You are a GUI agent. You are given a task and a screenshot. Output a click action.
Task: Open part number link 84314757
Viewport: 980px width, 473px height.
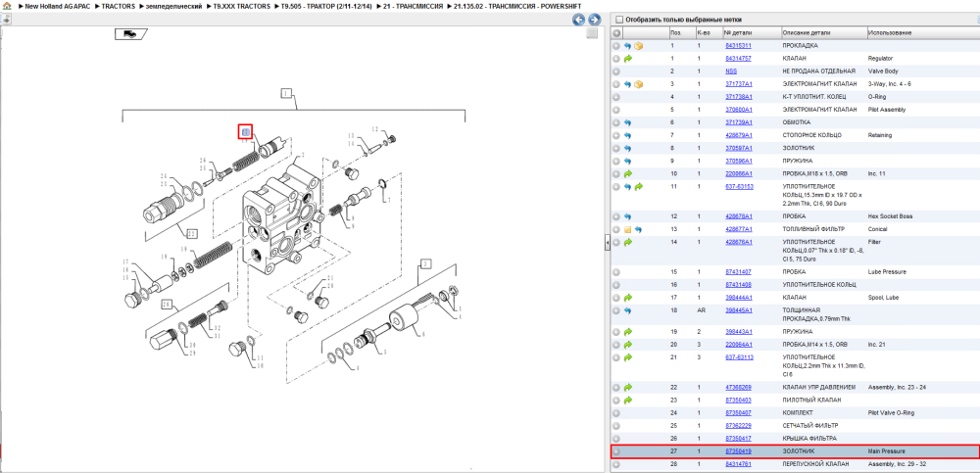[x=738, y=59]
